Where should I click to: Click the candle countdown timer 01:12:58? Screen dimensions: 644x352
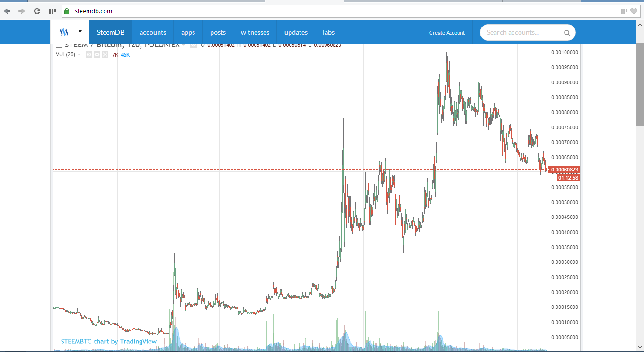tap(568, 178)
